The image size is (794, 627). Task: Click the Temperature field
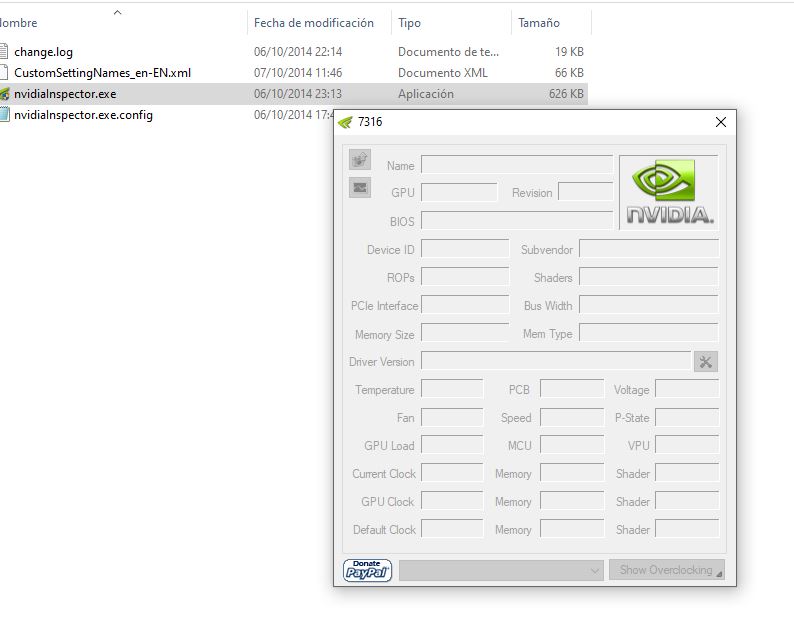452,389
